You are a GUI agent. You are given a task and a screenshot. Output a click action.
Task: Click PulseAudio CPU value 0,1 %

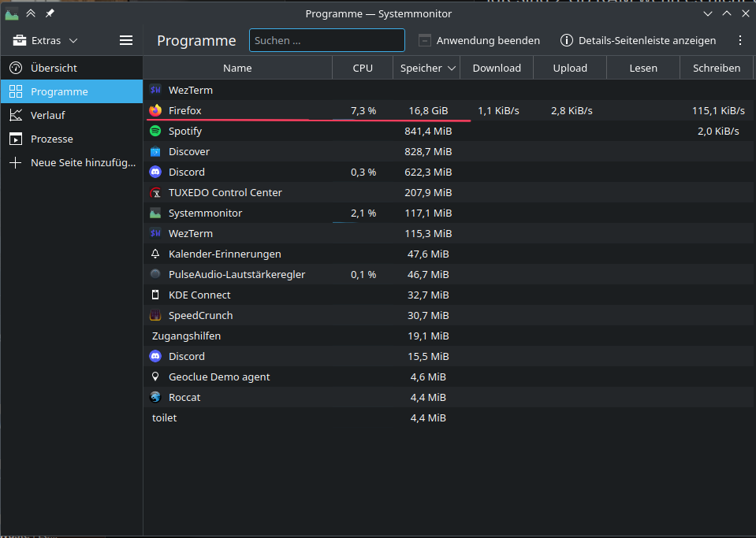coord(363,274)
